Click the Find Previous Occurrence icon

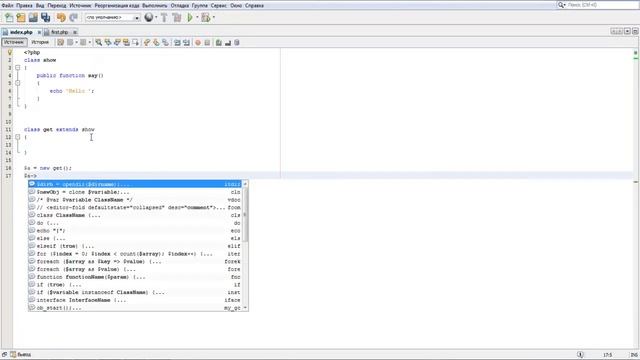point(108,42)
